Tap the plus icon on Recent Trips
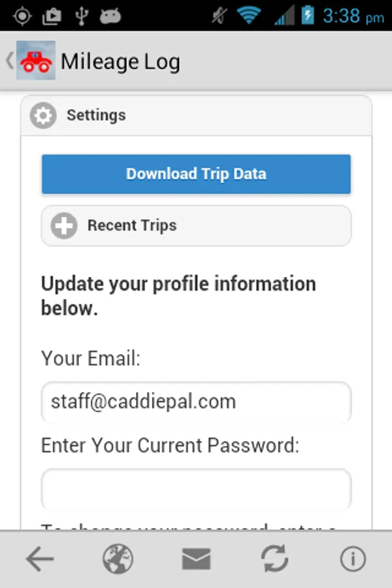Screen dimensions: 392x588 point(64,226)
